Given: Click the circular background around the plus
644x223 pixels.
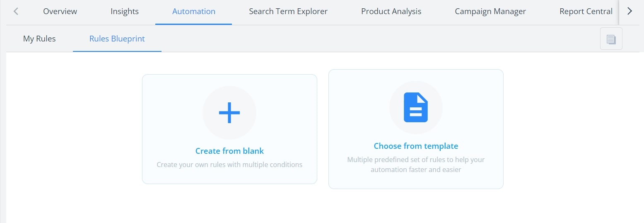Looking at the screenshot, I should point(229,113).
